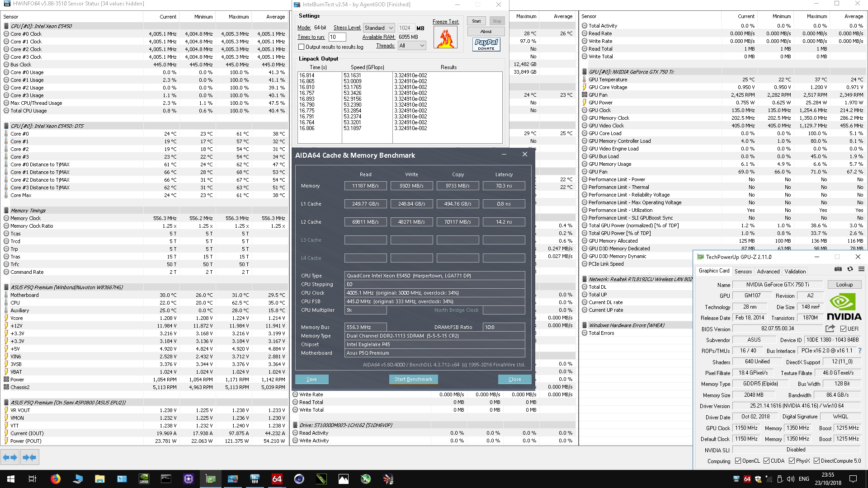Open the NVIDIA GPU taskbar icon
The image size is (868, 488).
[144, 479]
